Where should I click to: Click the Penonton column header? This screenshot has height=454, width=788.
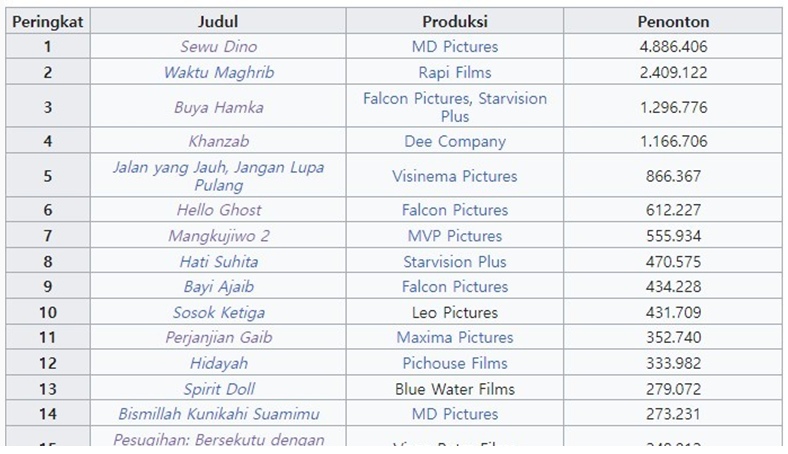(673, 21)
